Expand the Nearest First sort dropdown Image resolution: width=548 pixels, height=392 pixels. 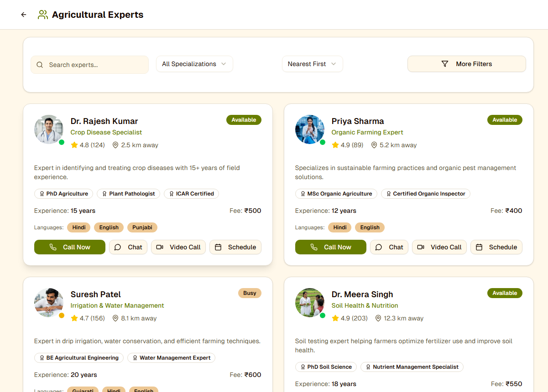pos(312,64)
